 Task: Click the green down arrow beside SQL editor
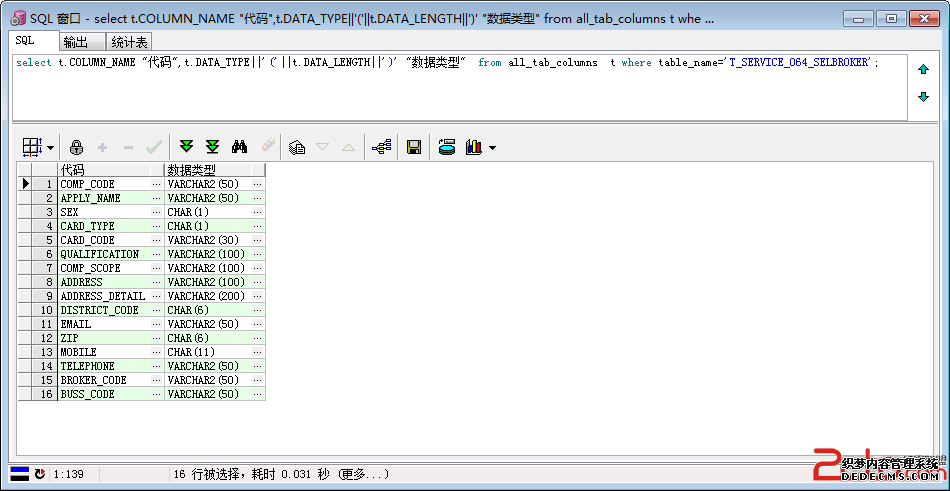tap(923, 96)
